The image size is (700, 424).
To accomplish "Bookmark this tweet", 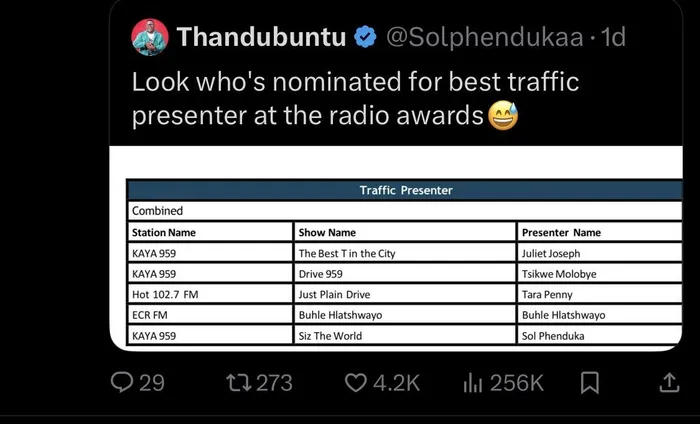I will tap(590, 382).
